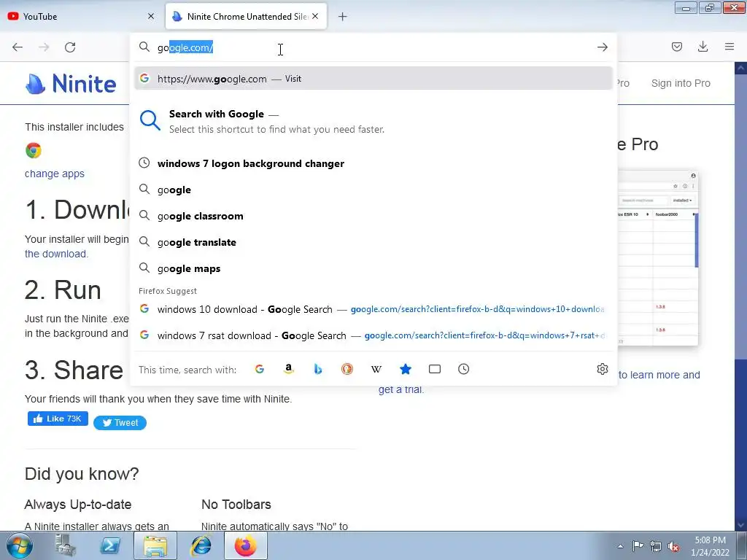Click the Facebook Like 73K button
Image resolution: width=747 pixels, height=560 pixels.
[58, 419]
